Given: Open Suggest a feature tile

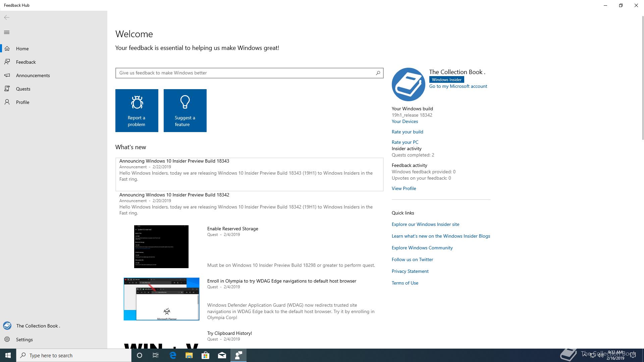Looking at the screenshot, I should pyautogui.click(x=185, y=111).
